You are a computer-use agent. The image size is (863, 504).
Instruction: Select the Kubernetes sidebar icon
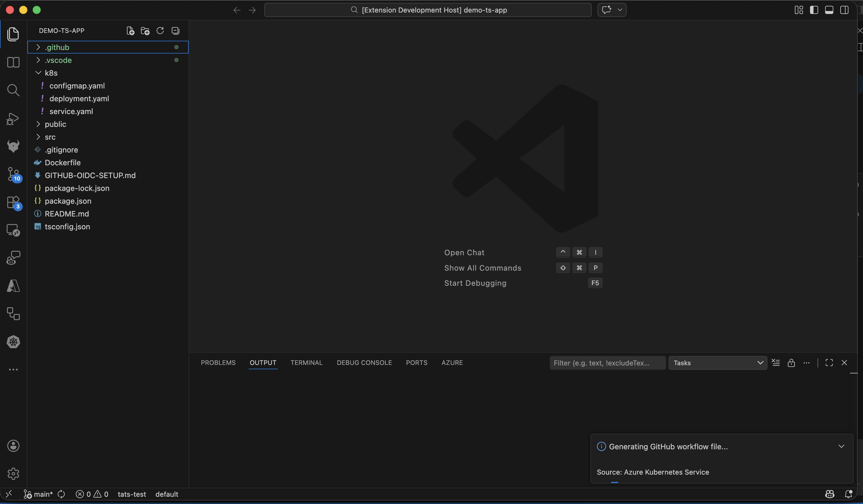coord(13,342)
